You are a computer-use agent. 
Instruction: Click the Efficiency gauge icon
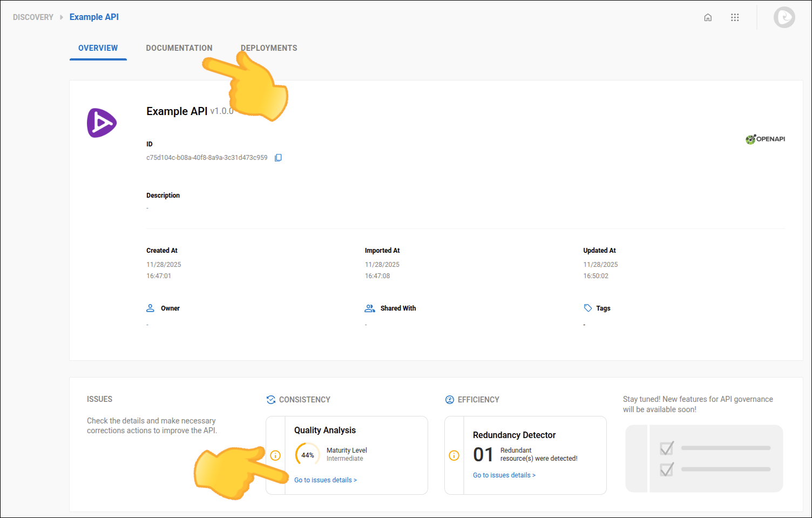pyautogui.click(x=449, y=399)
